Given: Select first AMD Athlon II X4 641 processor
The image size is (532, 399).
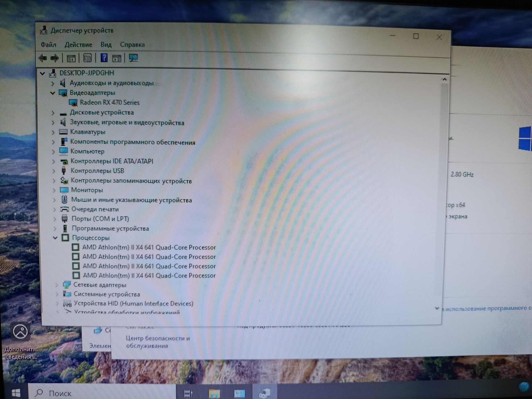Looking at the screenshot, I should click(x=149, y=247).
